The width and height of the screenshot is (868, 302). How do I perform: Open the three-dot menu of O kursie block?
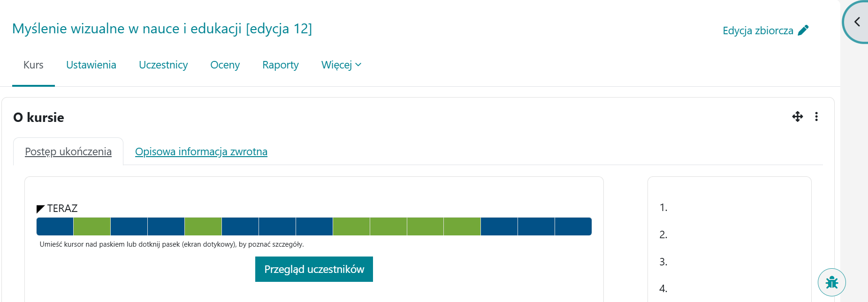pyautogui.click(x=816, y=117)
